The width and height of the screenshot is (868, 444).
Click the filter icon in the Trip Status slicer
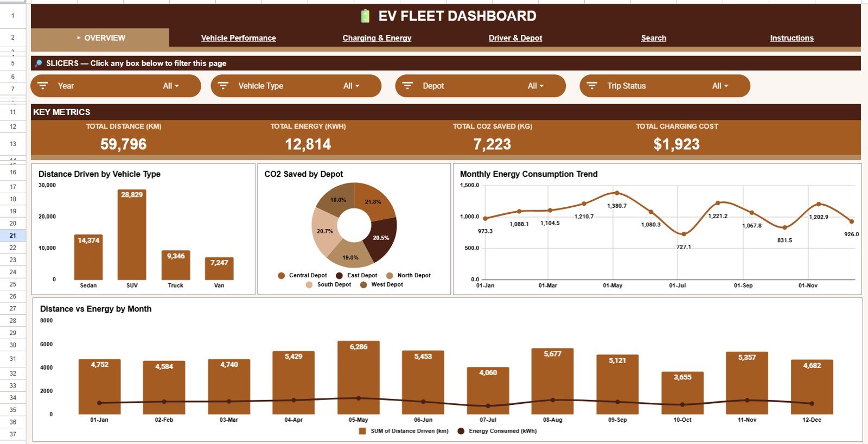click(592, 86)
